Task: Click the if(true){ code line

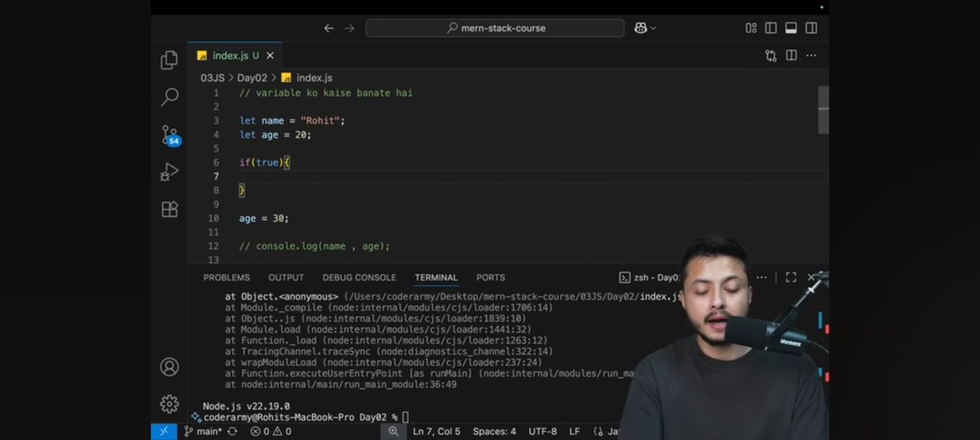Action: coord(265,162)
